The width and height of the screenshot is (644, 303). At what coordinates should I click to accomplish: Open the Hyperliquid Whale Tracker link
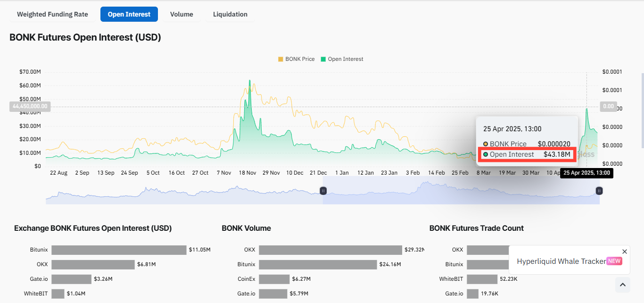561,261
